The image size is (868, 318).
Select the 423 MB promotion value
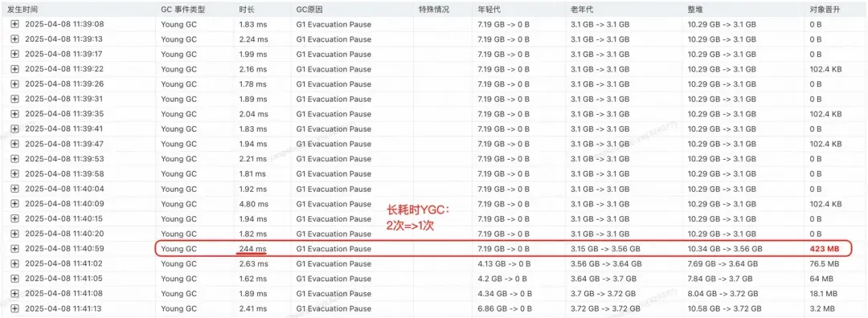(x=825, y=249)
